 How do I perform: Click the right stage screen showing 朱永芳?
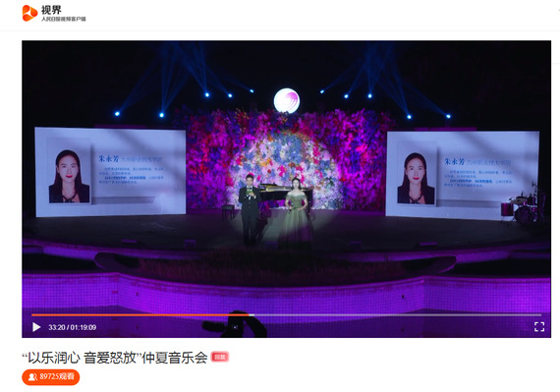(463, 175)
